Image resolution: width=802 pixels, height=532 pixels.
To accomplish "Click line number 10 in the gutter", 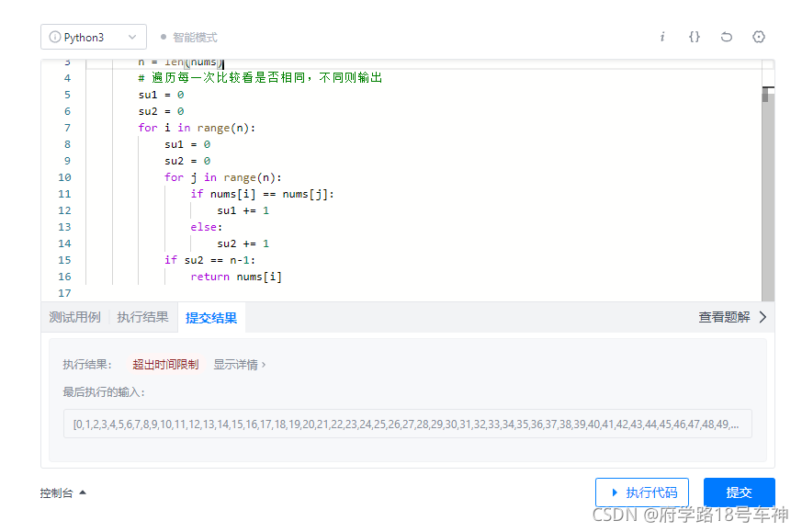I will [64, 177].
